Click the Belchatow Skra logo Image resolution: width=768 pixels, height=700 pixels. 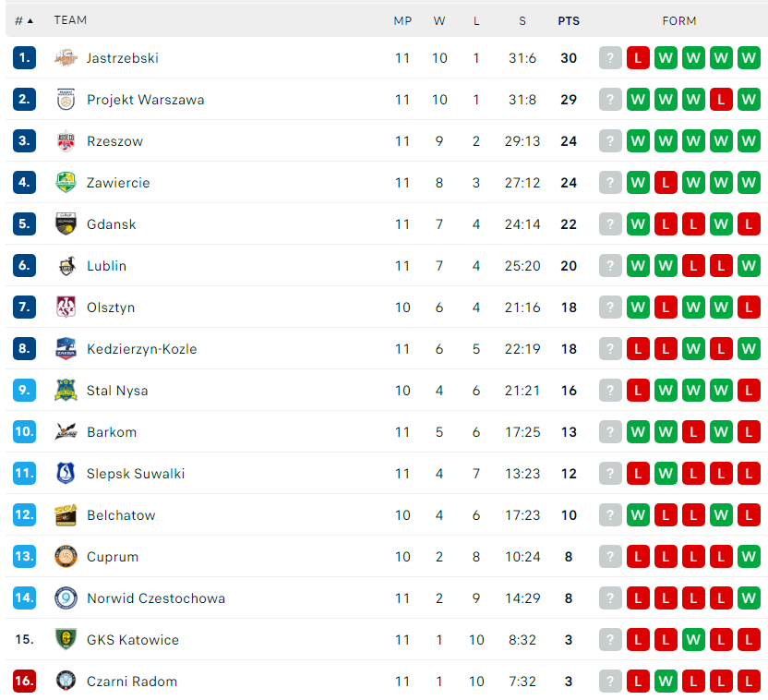(66, 514)
